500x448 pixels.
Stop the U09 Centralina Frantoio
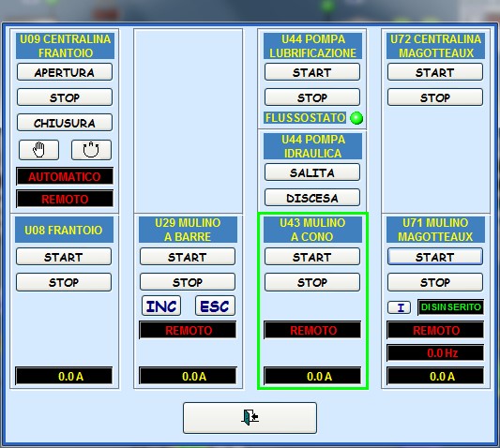(65, 97)
